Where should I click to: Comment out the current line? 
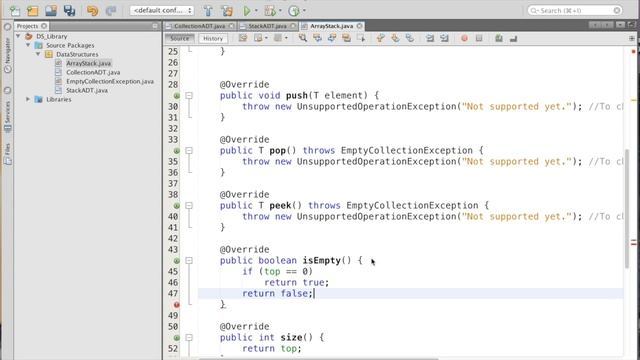pyautogui.click(x=499, y=38)
